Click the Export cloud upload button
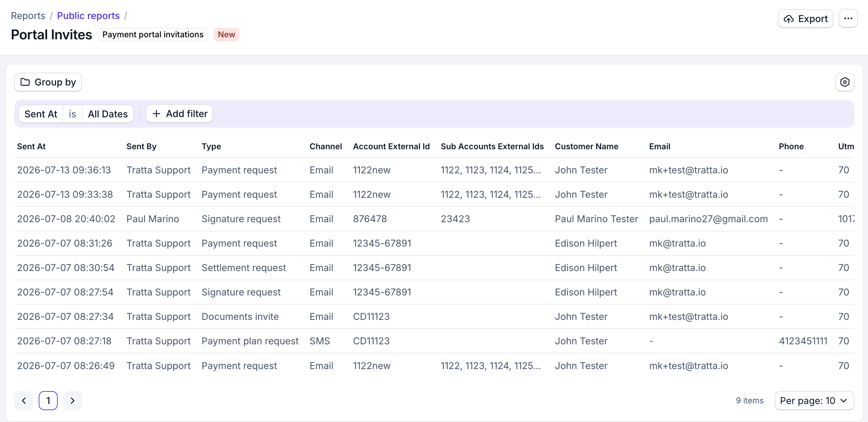The width and height of the screenshot is (868, 422). (x=805, y=19)
